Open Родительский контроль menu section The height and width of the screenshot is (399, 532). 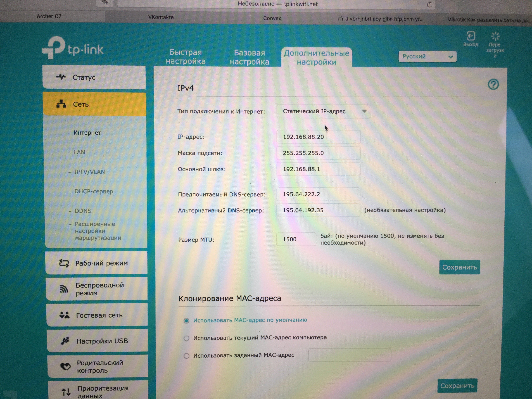pos(98,366)
